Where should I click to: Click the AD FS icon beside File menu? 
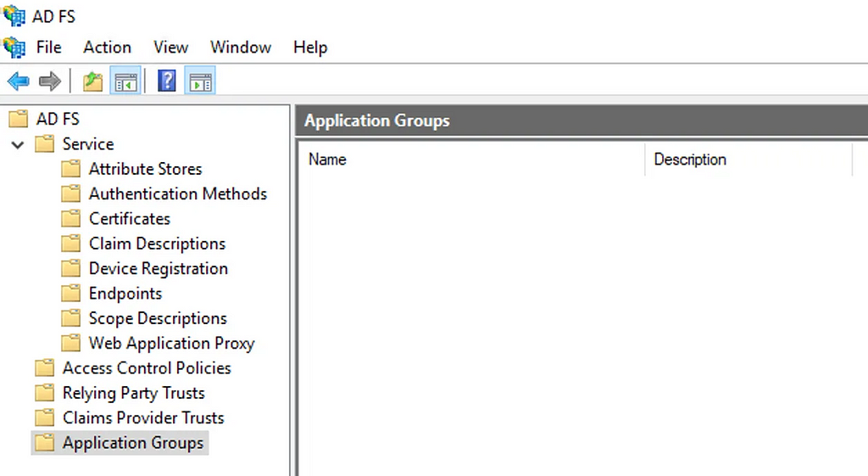(x=14, y=48)
